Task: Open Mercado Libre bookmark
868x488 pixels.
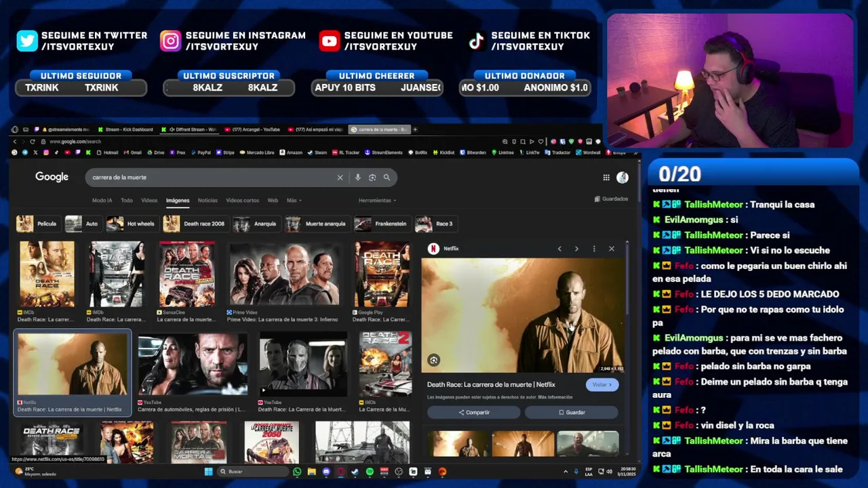Action: (256, 152)
